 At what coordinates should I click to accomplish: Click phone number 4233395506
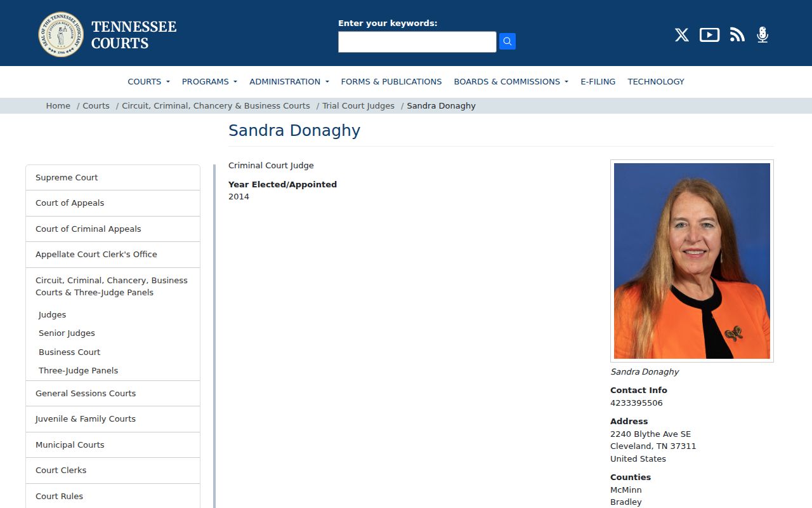(x=636, y=403)
